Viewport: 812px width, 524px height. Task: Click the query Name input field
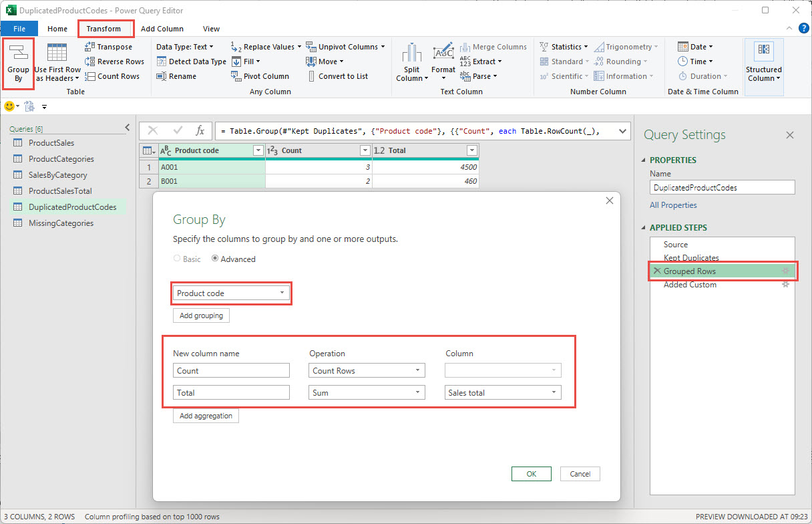click(x=722, y=186)
